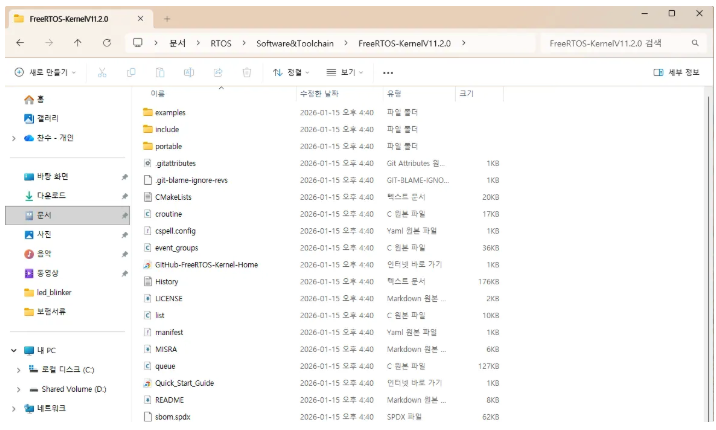This screenshot has height=430, width=716.
Task: Select the include folder icon
Action: 147,129
